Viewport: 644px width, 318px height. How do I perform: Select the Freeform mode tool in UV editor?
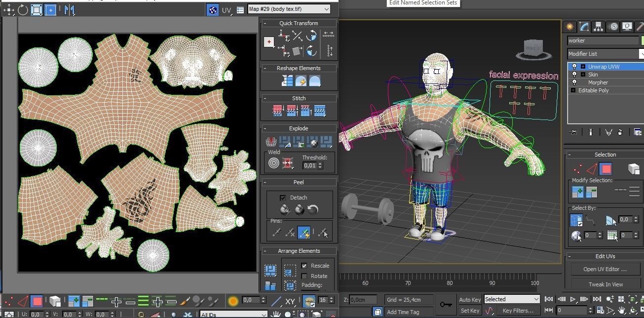click(50, 10)
